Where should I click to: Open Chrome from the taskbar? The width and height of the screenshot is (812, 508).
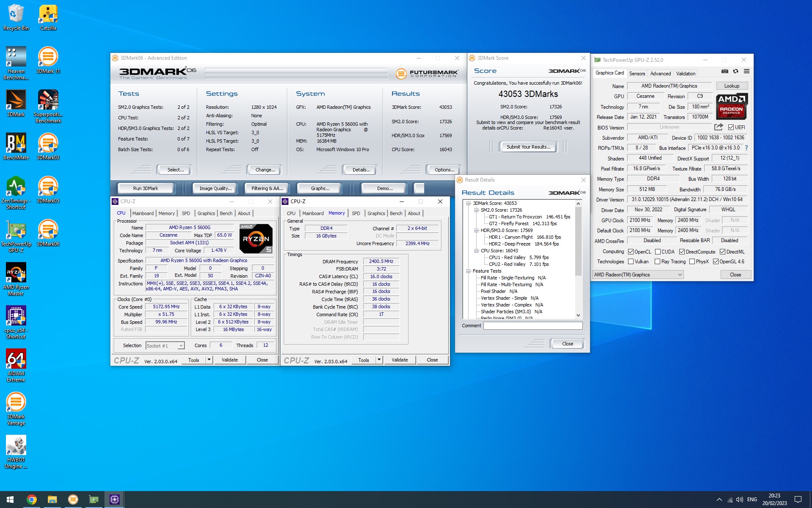click(x=31, y=500)
